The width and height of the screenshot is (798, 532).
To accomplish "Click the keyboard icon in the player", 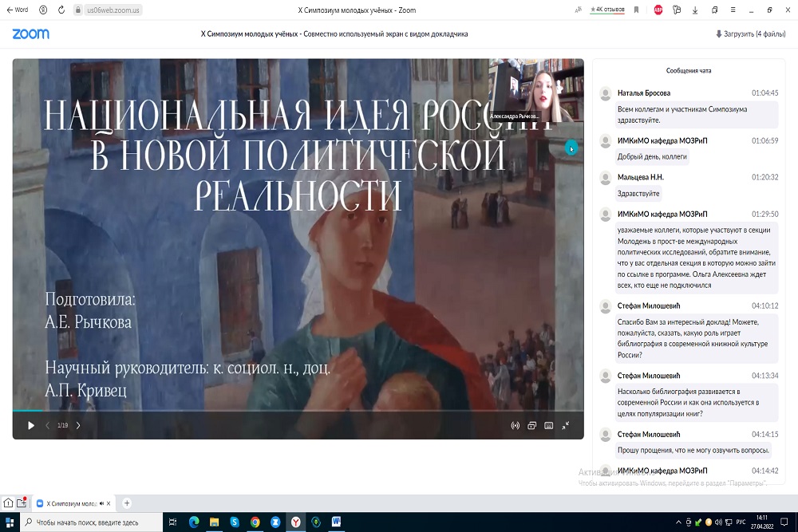I will 548,426.
